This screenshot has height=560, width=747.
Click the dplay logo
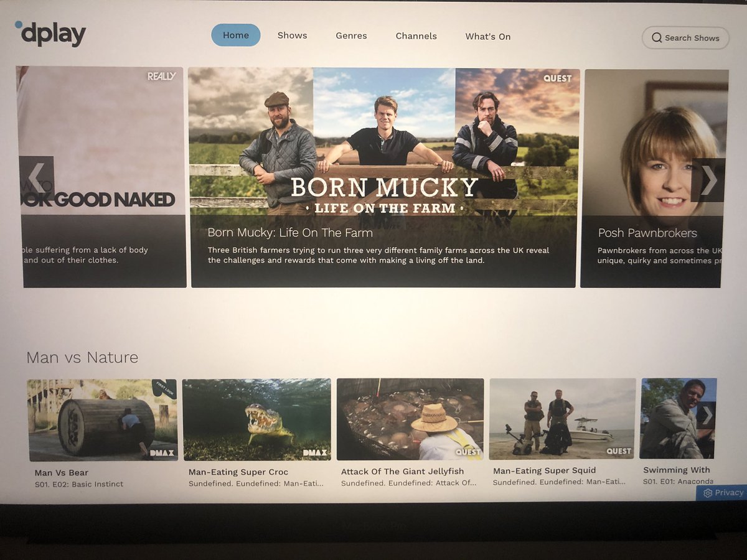coord(50,34)
